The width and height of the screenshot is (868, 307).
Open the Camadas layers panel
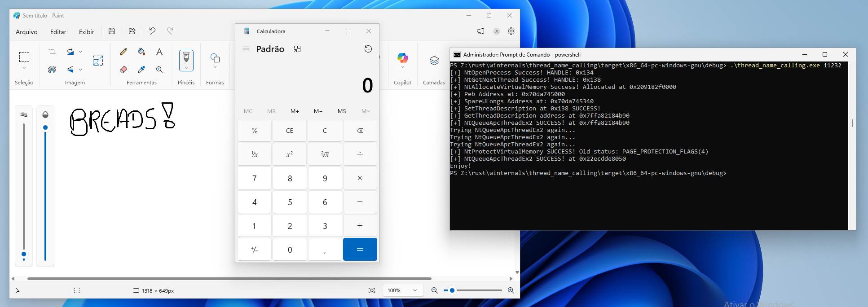click(434, 61)
